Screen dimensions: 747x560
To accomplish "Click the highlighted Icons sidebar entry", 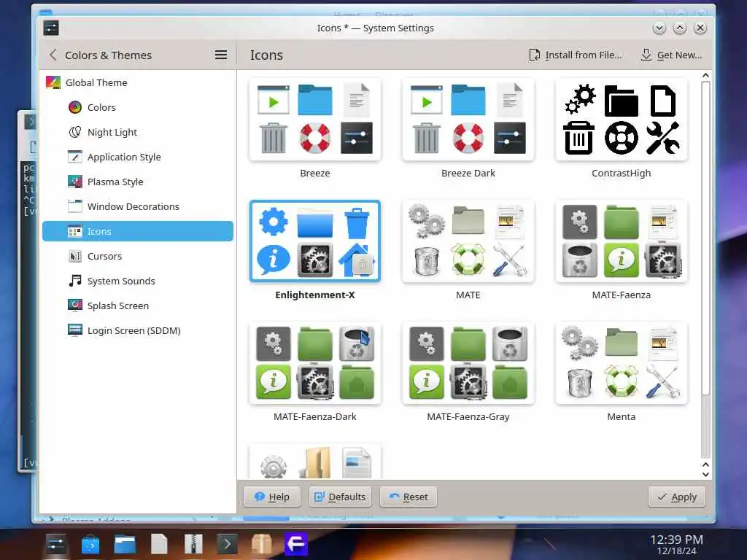I will (138, 231).
